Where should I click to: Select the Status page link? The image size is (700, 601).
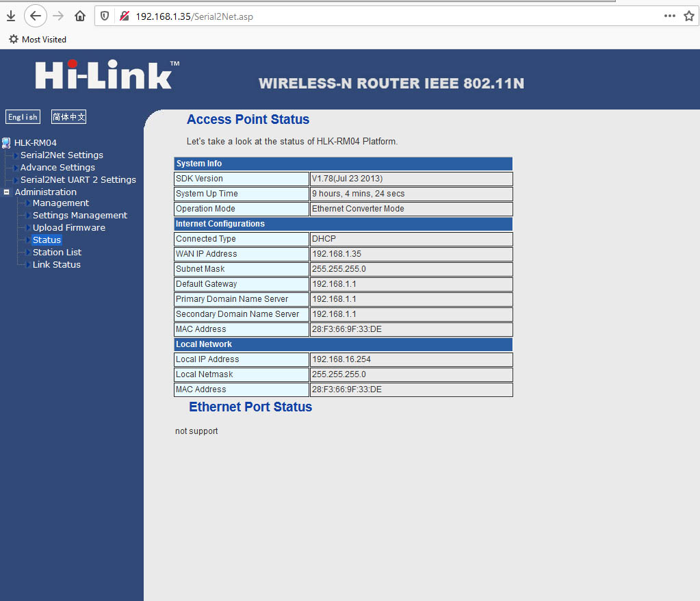pos(47,240)
